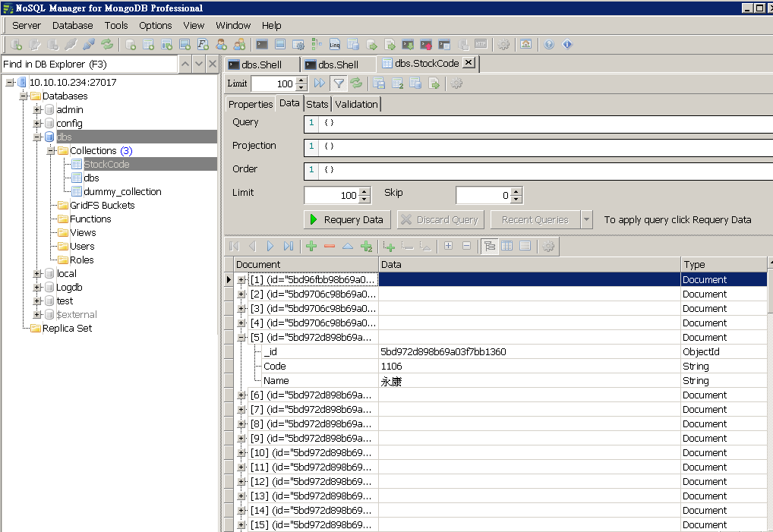Clear the DB Explorer search box
Image resolution: width=773 pixels, height=532 pixels.
coord(213,64)
